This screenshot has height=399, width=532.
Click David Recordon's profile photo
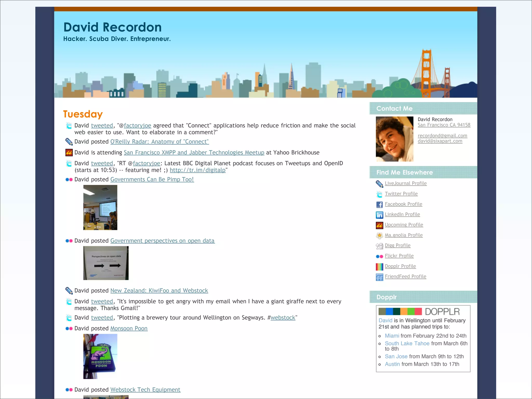tap(394, 139)
